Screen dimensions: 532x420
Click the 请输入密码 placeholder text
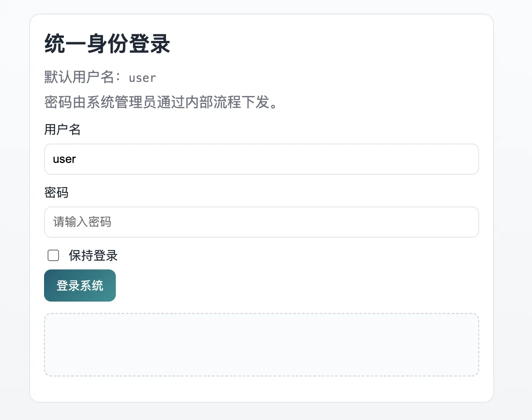pyautogui.click(x=82, y=222)
